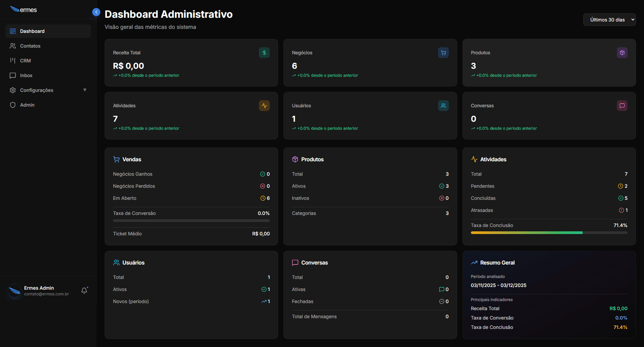Click the shopping cart icon on Negócios card
The height and width of the screenshot is (347, 644).
click(443, 53)
